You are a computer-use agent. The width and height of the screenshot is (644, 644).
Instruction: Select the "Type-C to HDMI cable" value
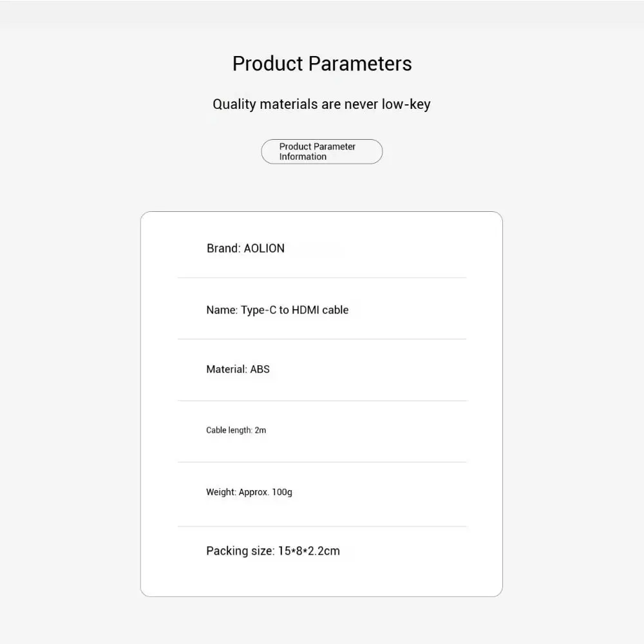pos(295,310)
